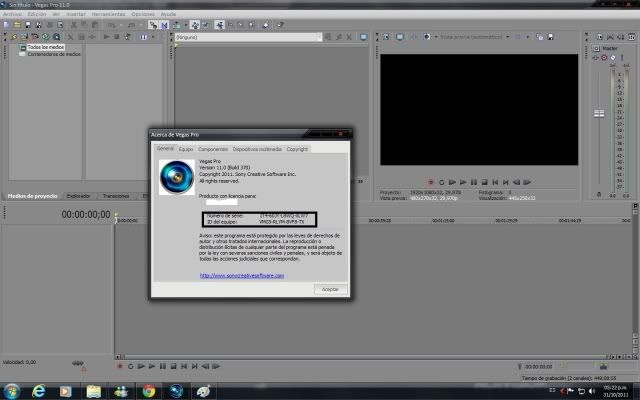This screenshot has width=640, height=400.
Task: Select the Copyright tab
Action: pos(297,148)
